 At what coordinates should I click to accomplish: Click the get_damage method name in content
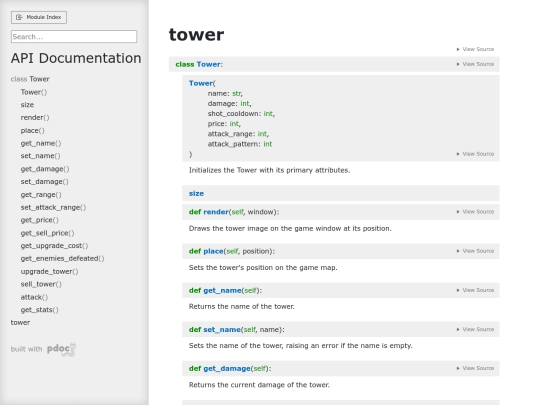(x=227, y=368)
